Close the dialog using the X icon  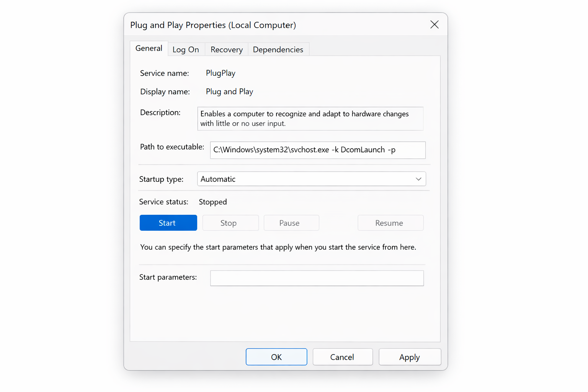[434, 24]
